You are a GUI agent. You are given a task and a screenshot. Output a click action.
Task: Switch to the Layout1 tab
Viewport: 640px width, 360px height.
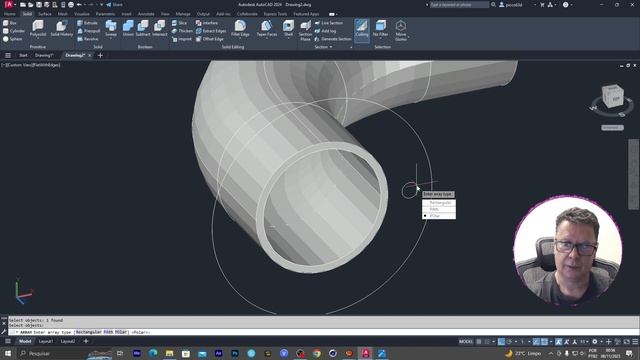45,341
